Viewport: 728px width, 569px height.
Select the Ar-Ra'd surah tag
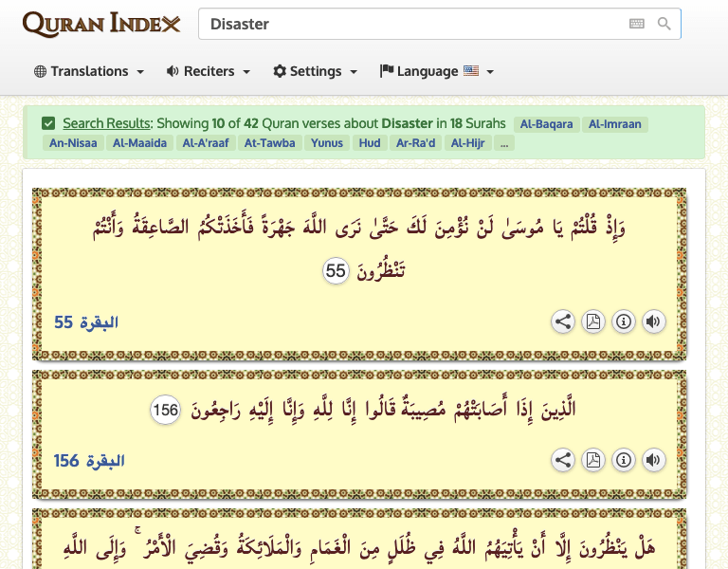click(415, 142)
